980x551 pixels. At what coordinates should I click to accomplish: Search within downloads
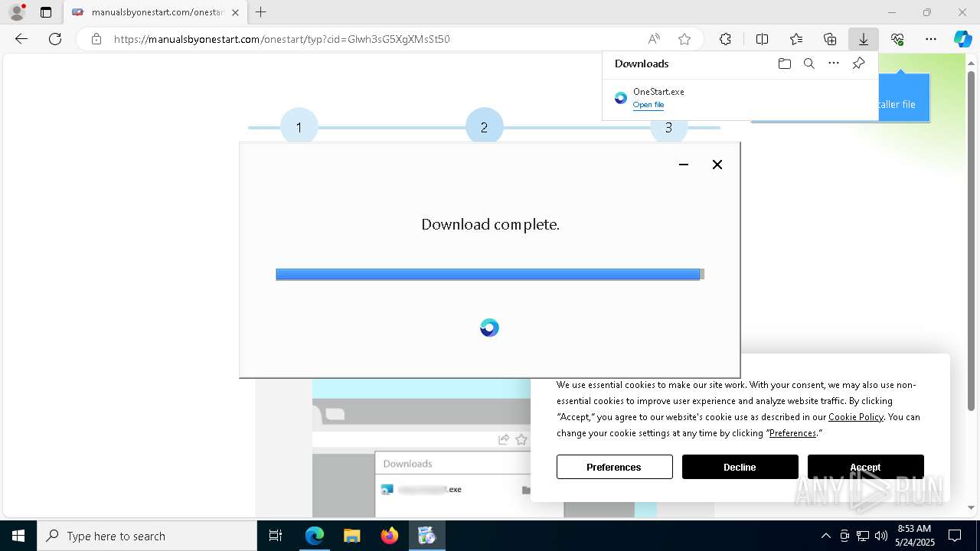coord(809,64)
